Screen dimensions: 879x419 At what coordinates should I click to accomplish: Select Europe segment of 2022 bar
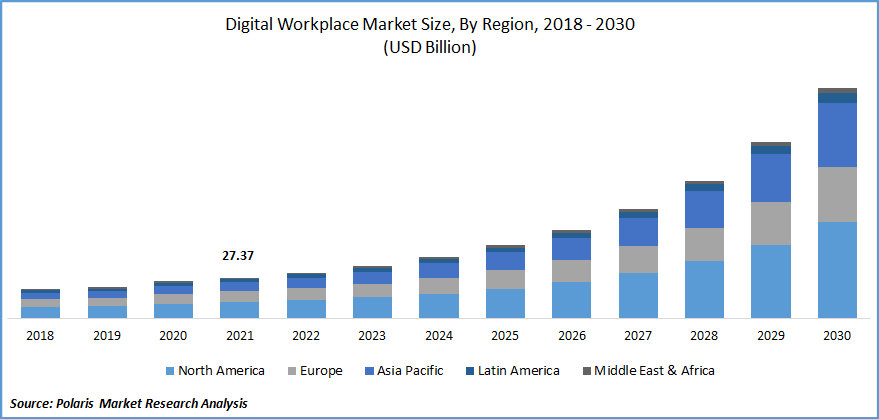pos(306,294)
